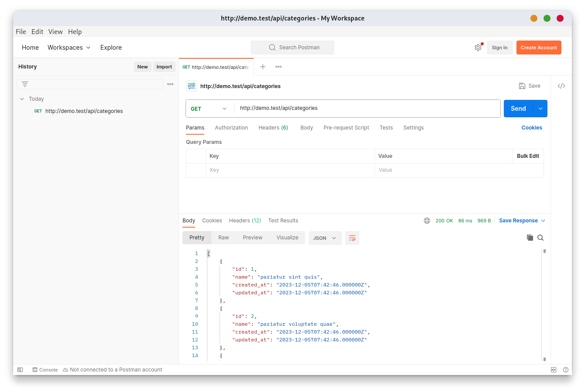Screen dimensions: 585x392
Task: Select the Params tab
Action: (x=195, y=128)
